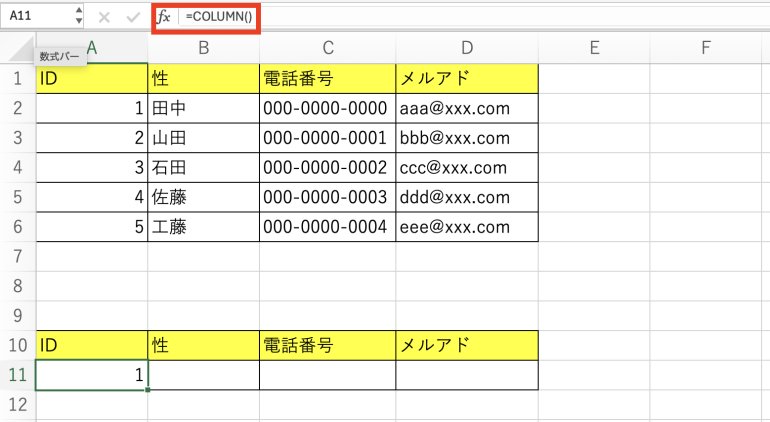The image size is (770, 422).
Task: Open the Name Box dropdown arrows
Action: click(79, 16)
